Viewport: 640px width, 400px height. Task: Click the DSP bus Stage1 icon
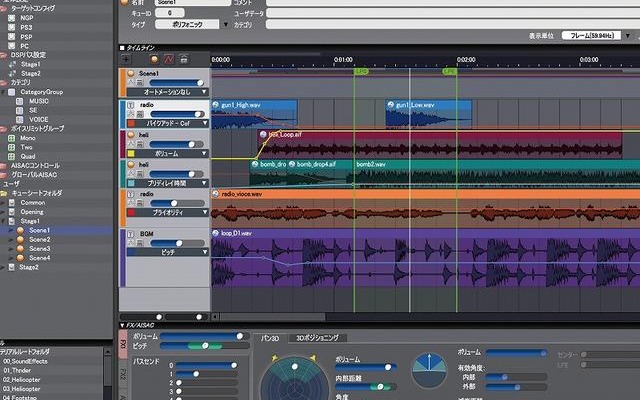point(12,64)
